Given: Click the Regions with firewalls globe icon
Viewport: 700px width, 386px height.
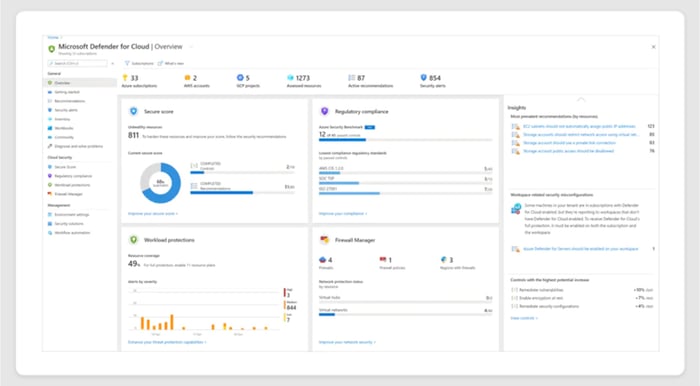Looking at the screenshot, I should point(444,260).
